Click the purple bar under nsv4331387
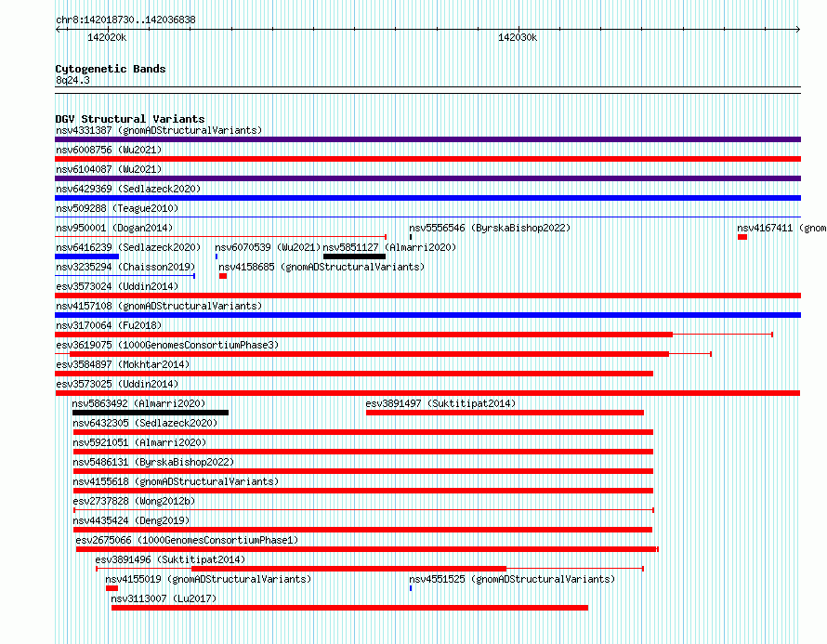The image size is (827, 644). (x=427, y=139)
